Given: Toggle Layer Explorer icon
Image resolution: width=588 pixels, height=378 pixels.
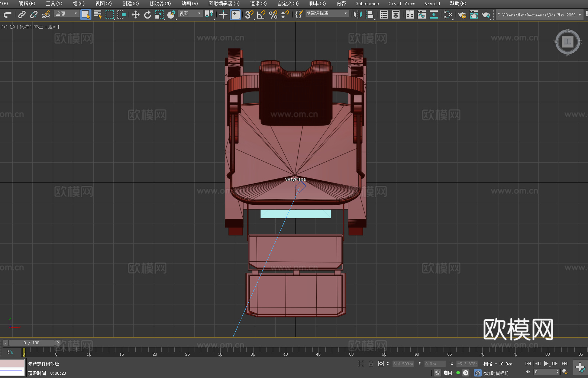Looking at the screenshot, I should 396,14.
